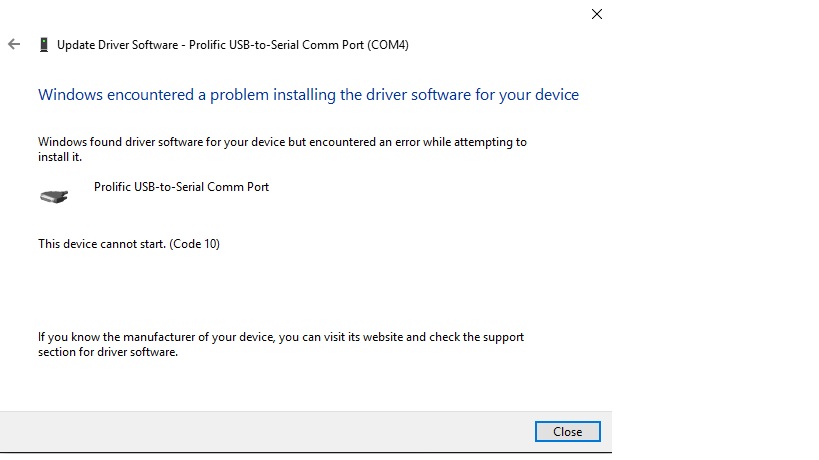Click the 'Windows found driver software' line
The width and height of the screenshot is (819, 460).
click(282, 142)
